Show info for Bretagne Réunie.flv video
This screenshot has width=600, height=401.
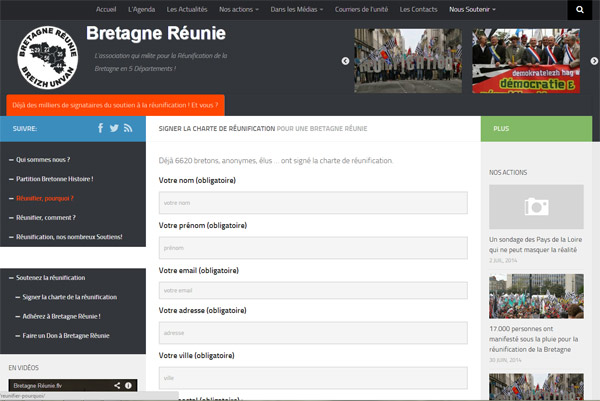[x=129, y=385]
